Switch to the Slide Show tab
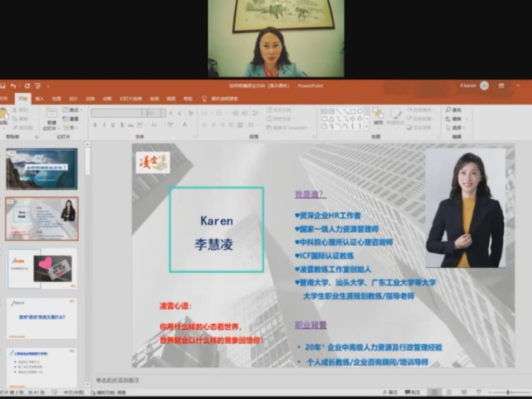532x399 pixels. 131,99
